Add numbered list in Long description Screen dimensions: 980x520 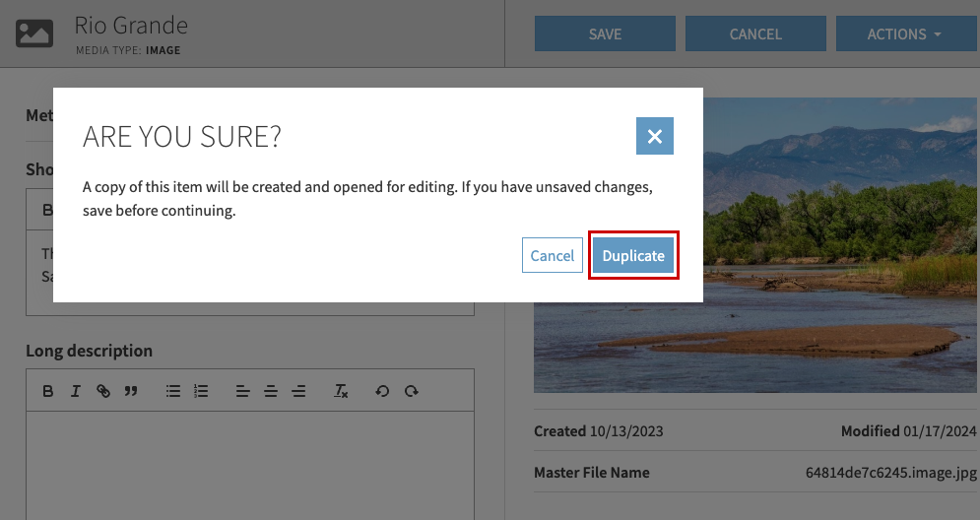201,391
